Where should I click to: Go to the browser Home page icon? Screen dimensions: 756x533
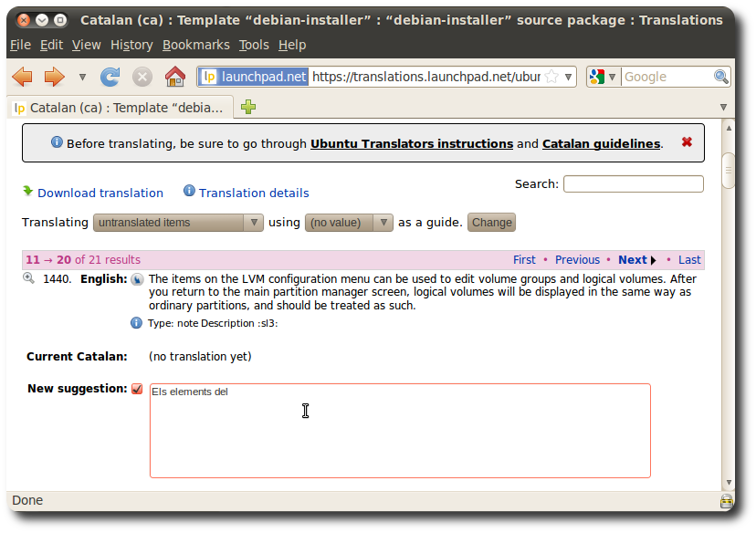[174, 77]
